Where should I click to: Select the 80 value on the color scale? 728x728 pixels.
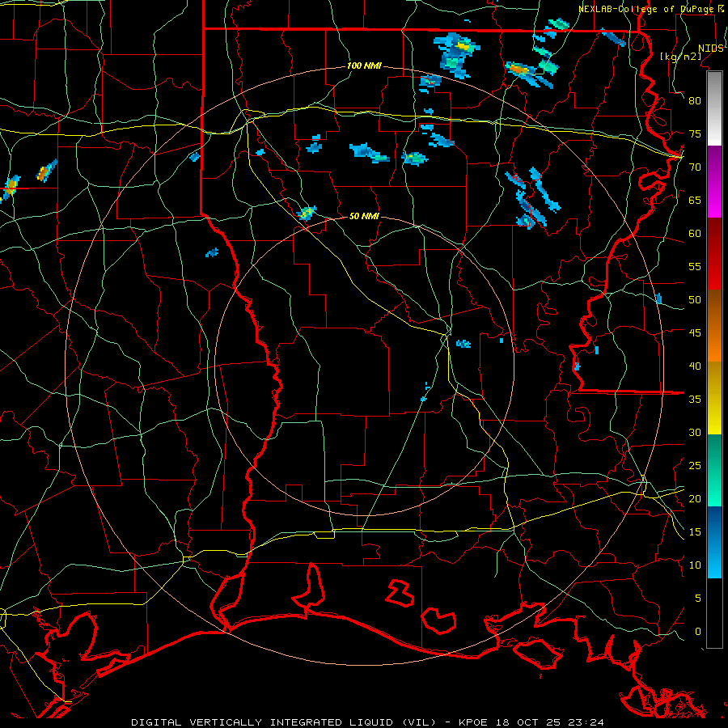click(695, 101)
